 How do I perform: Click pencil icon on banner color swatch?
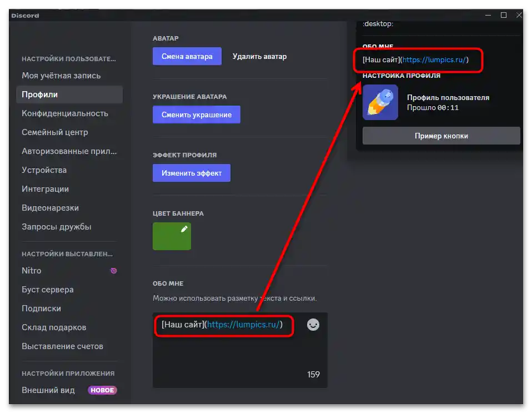click(x=184, y=229)
